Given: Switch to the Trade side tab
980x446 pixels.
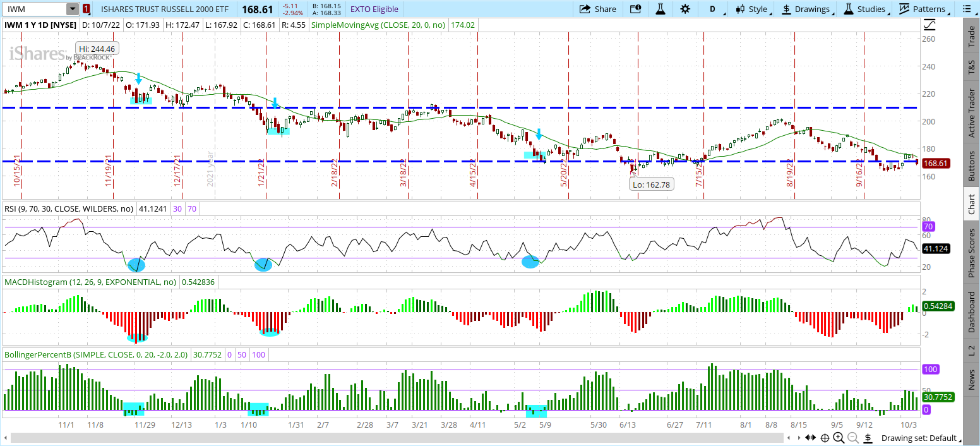Looking at the screenshot, I should (971, 36).
